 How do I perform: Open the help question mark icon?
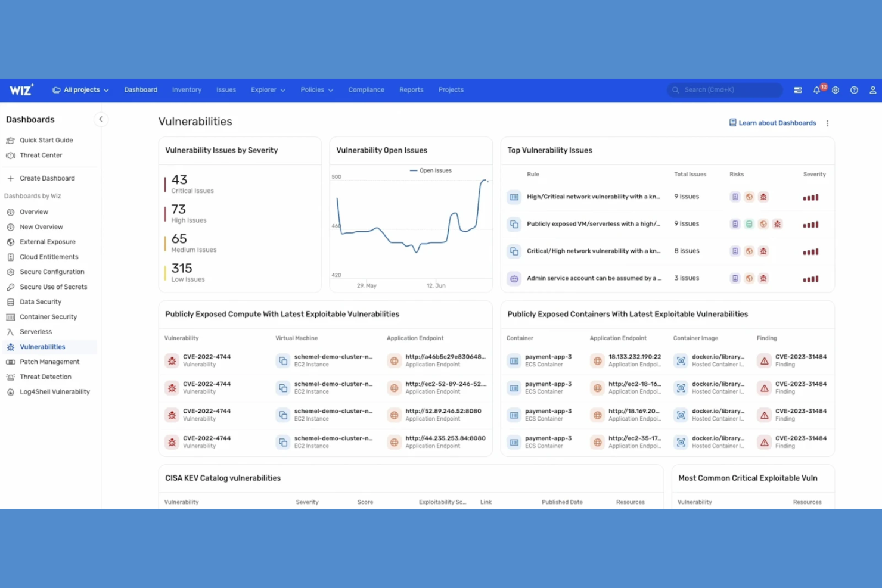854,90
